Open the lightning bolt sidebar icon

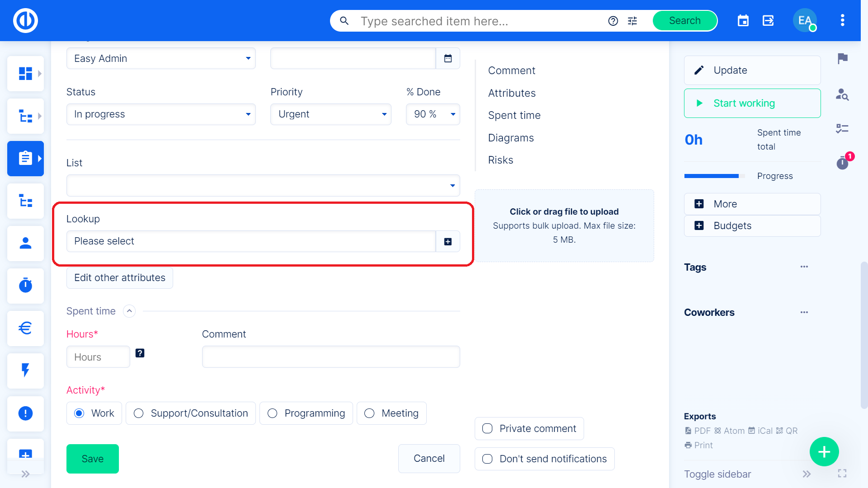(25, 371)
